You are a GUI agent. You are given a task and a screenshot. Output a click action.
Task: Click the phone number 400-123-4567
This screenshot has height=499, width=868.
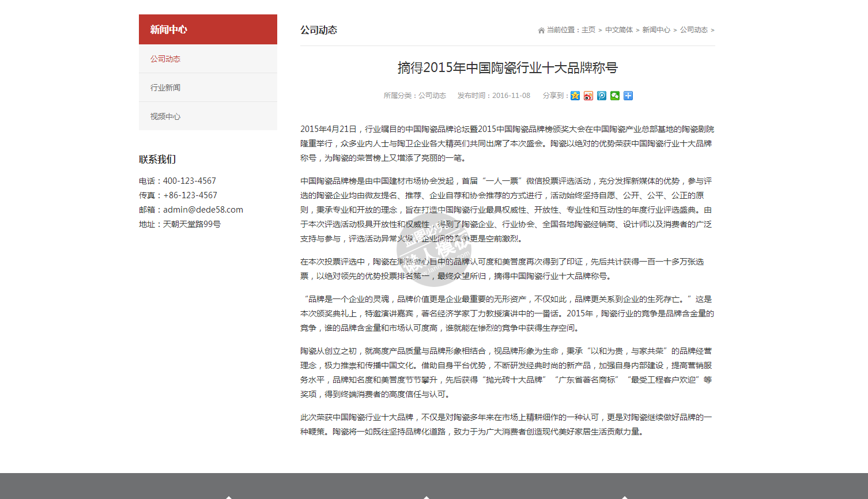(190, 181)
